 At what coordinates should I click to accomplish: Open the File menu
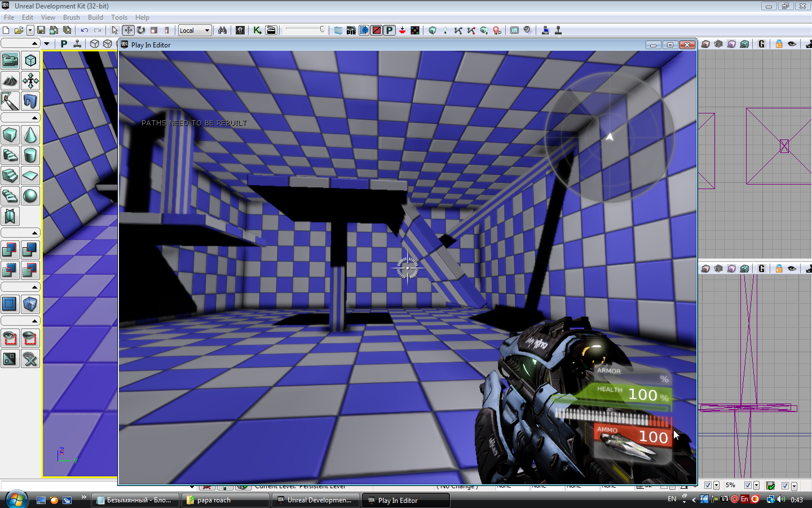pos(9,17)
